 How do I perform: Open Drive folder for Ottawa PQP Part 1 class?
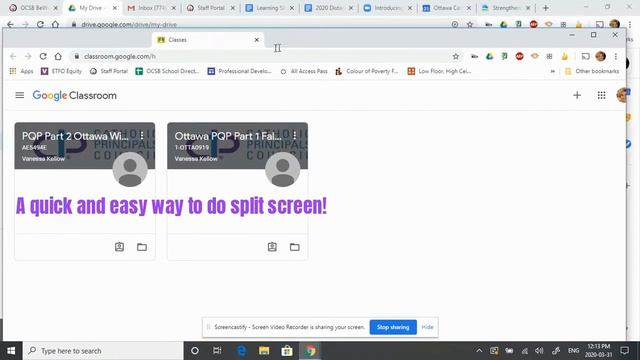point(294,247)
